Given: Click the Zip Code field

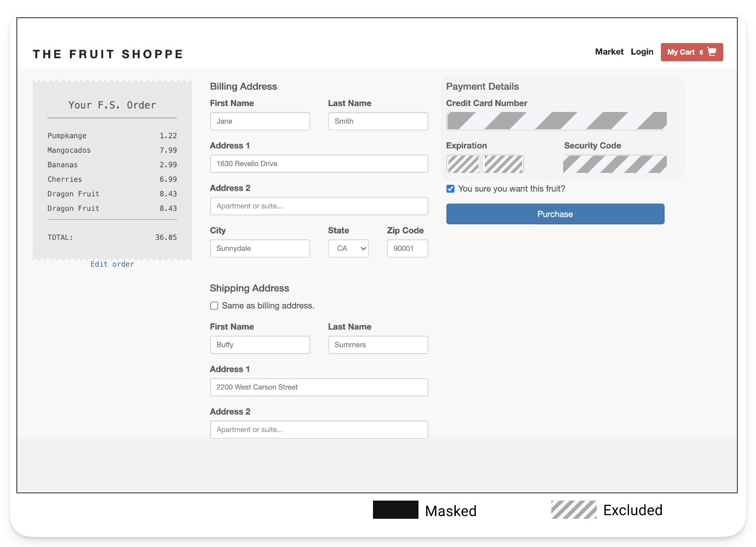Looking at the screenshot, I should coord(407,248).
